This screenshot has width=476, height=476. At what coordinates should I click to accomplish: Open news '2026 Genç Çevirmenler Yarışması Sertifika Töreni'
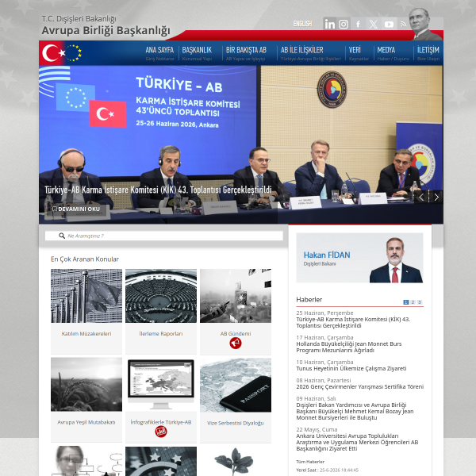[x=360, y=387]
